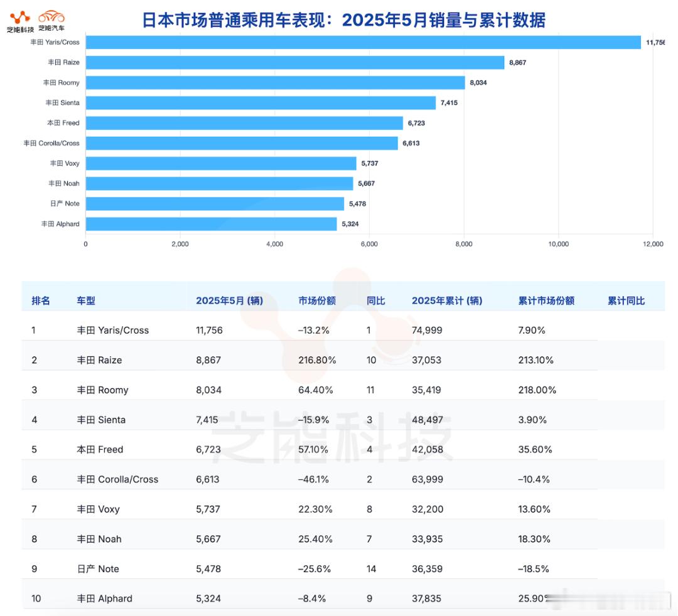
Task: Click the 5,667 bar value label
Action: tap(366, 184)
